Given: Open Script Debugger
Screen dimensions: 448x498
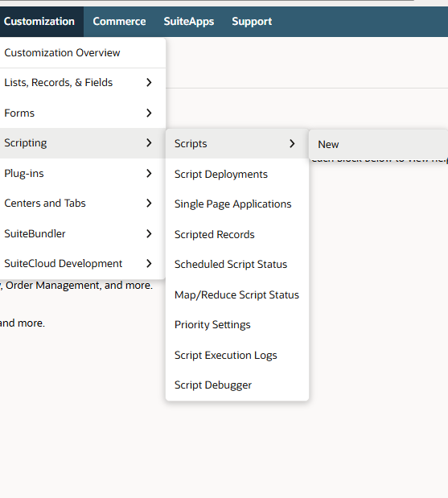Looking at the screenshot, I should coord(237,385).
